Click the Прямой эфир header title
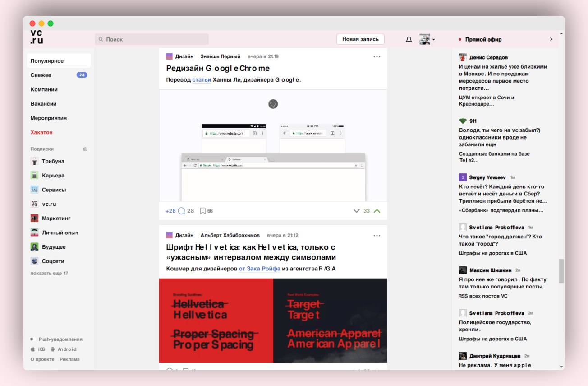 [x=483, y=39]
